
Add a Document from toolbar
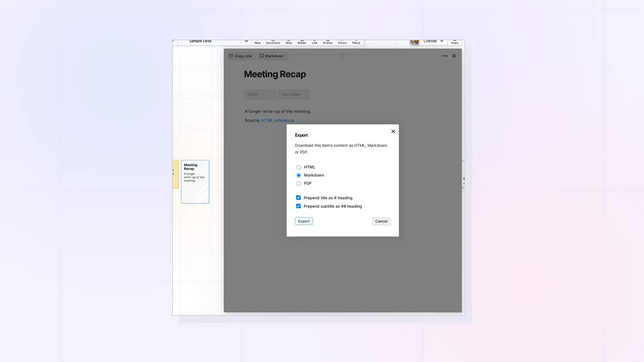273,42
